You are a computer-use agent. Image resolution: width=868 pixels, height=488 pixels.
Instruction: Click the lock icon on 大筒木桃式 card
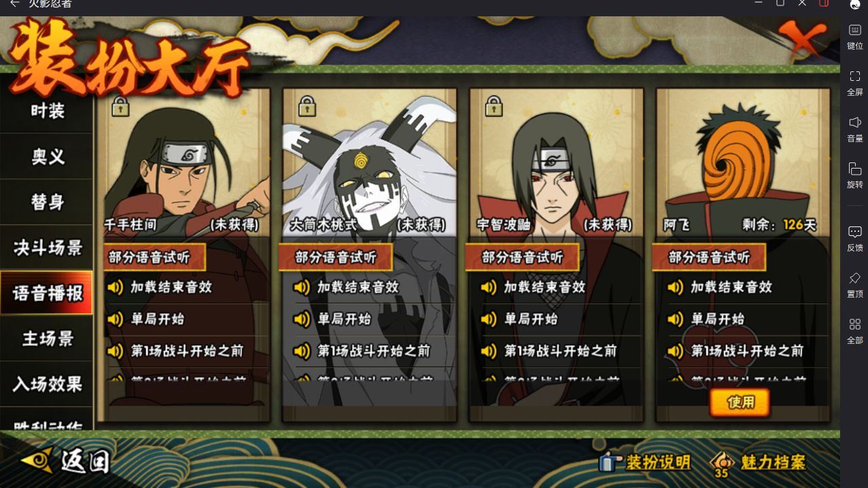tap(307, 107)
